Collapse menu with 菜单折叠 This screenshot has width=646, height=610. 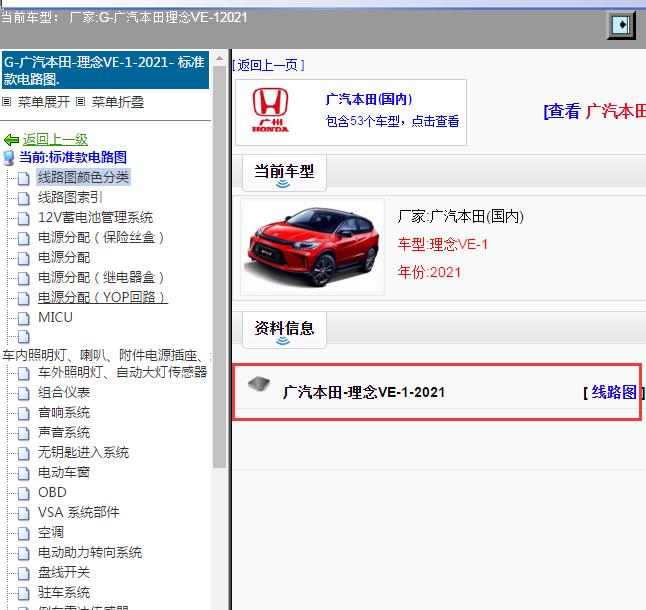(x=118, y=102)
